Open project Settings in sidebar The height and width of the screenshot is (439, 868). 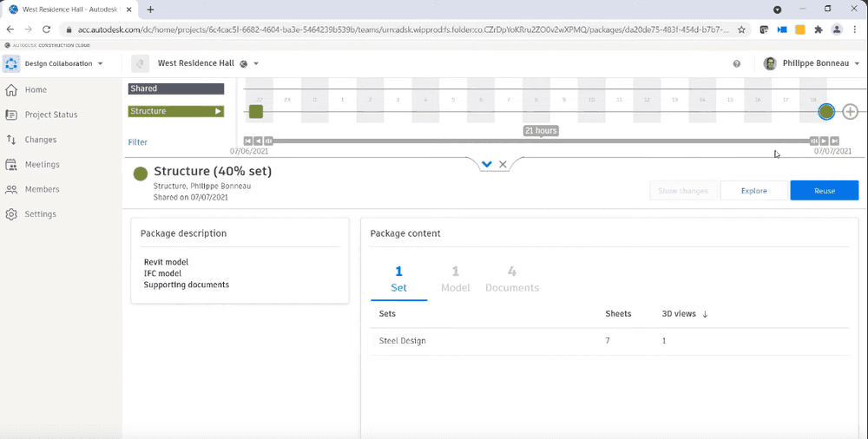(40, 214)
